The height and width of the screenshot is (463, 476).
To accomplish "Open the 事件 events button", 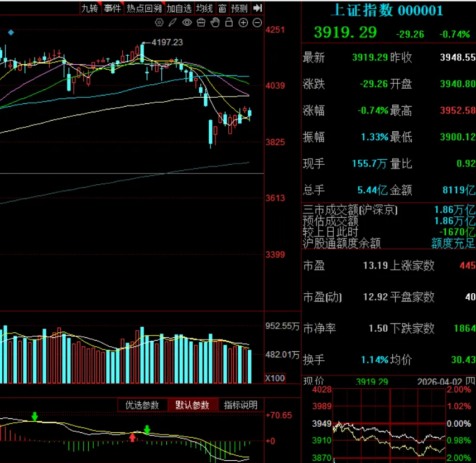I will (112, 8).
